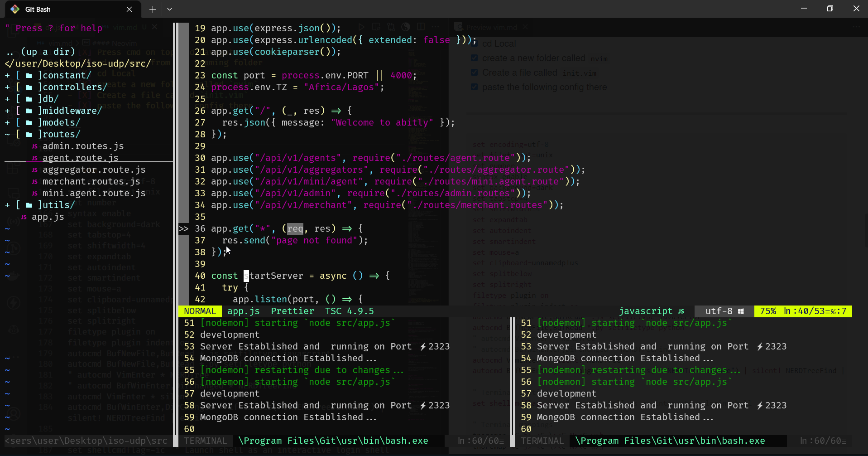The height and width of the screenshot is (456, 868).
Task: Open the tab profile dropdown chevron
Action: (169, 9)
